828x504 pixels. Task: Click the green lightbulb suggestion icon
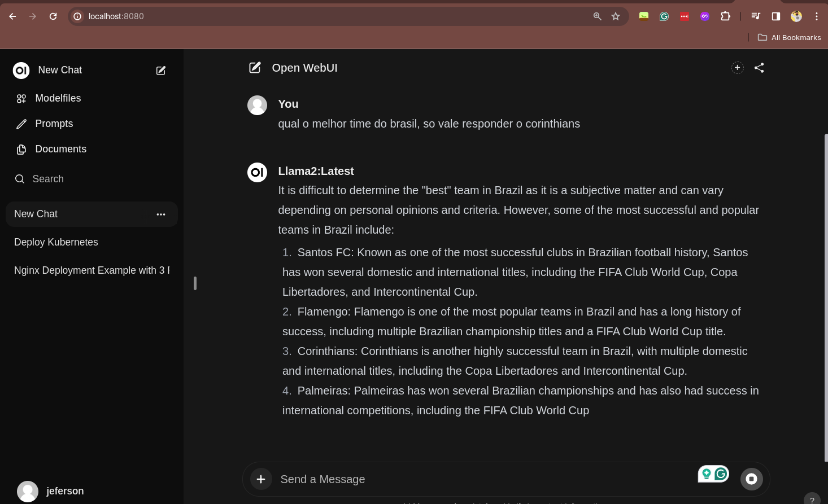[x=706, y=474]
